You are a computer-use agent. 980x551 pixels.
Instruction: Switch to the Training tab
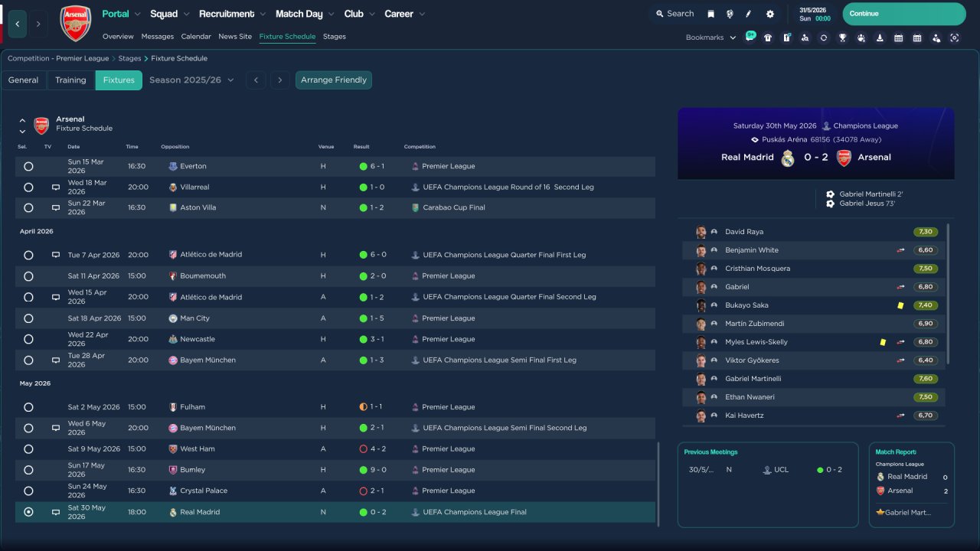tap(70, 80)
